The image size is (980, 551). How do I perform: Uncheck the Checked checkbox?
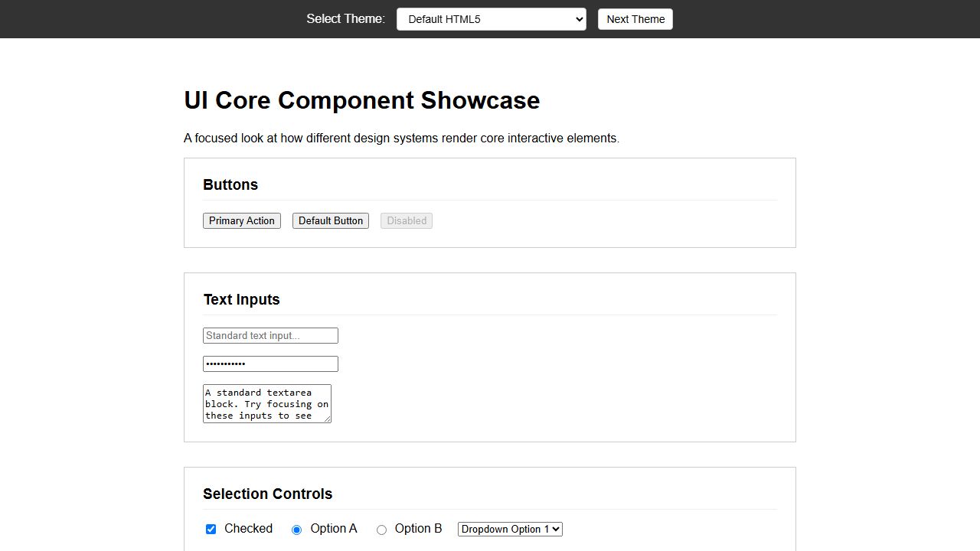tap(211, 529)
